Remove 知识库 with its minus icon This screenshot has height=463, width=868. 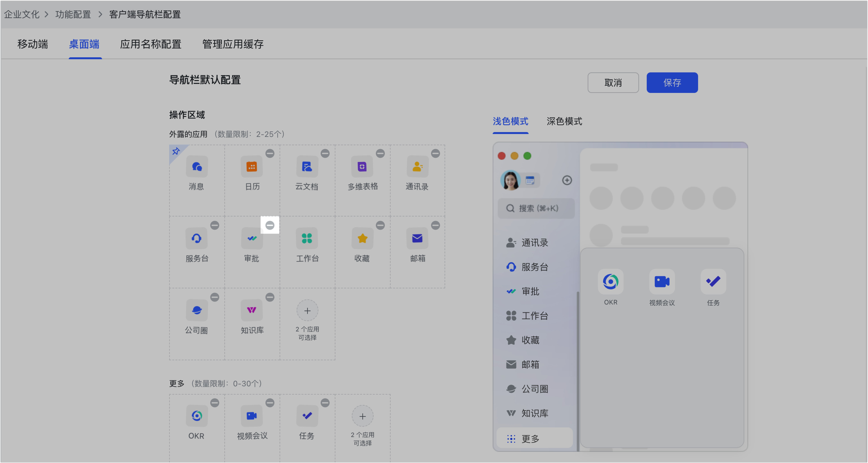pos(270,297)
